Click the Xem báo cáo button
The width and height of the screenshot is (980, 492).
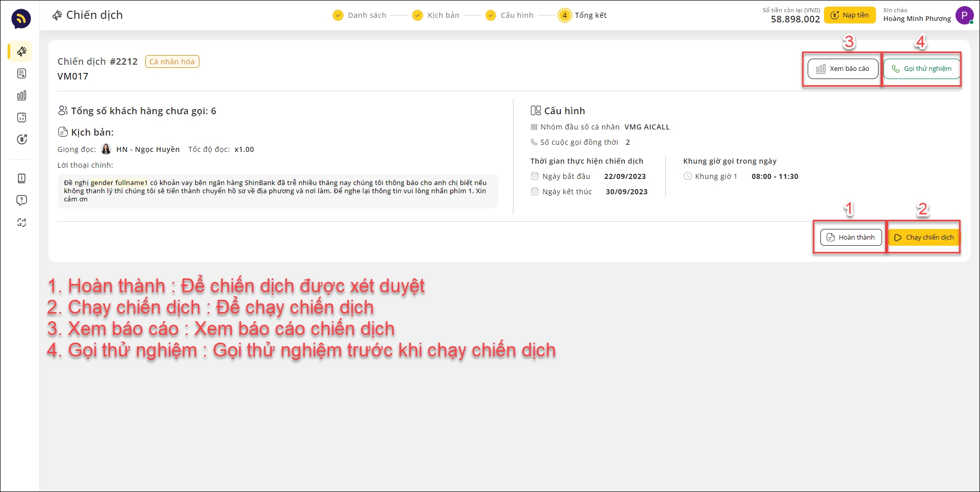pos(843,69)
